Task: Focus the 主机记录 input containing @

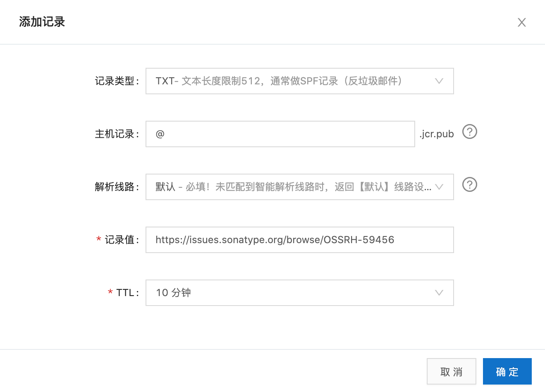Action: [280, 134]
